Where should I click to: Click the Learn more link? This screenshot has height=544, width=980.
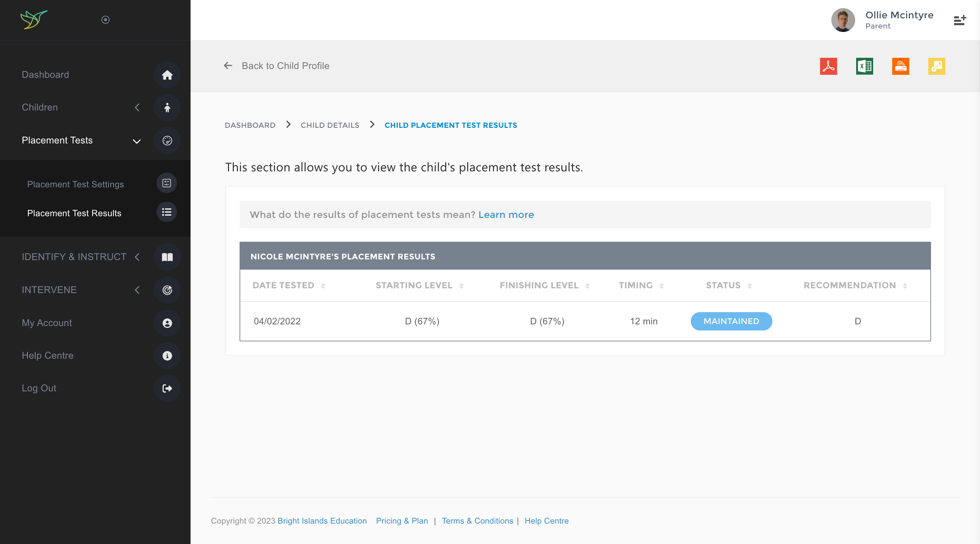click(x=506, y=215)
